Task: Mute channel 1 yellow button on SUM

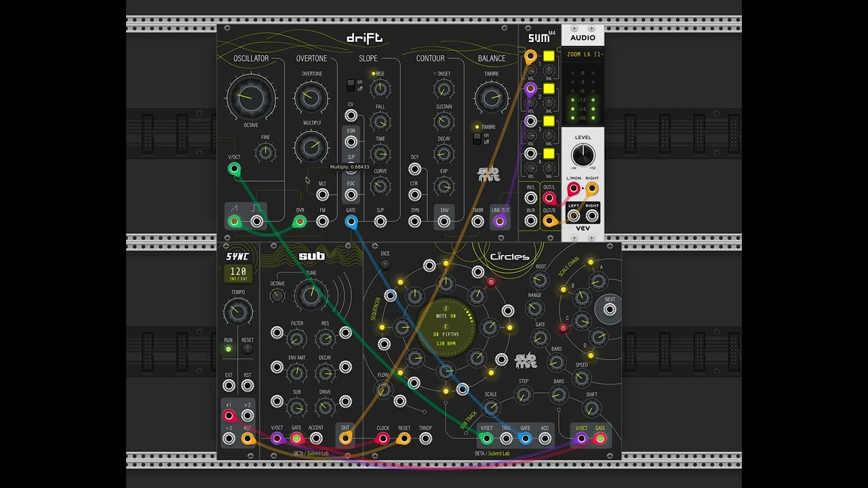Action: point(549,56)
